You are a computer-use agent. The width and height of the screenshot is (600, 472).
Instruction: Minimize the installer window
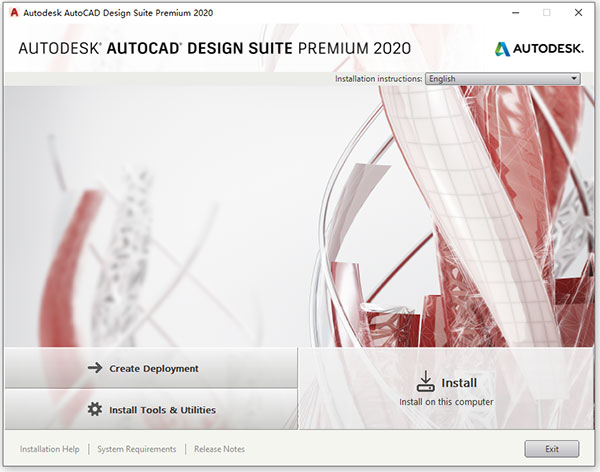tap(516, 13)
